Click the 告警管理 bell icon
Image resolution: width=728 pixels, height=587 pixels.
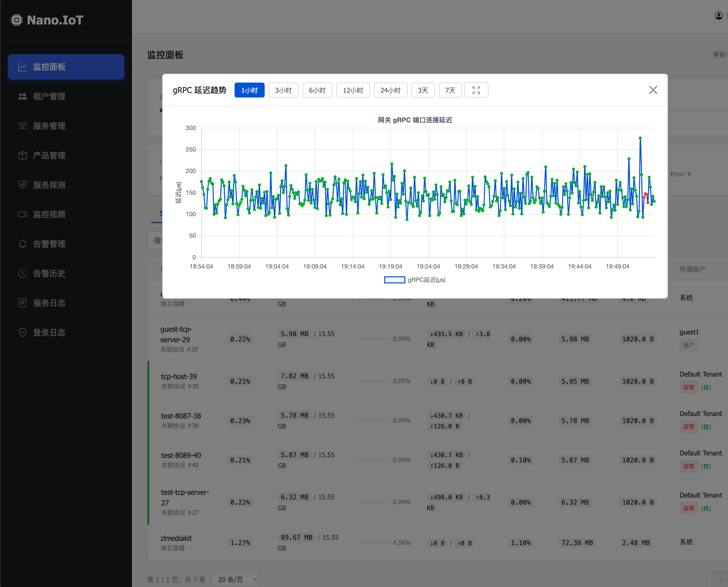click(x=22, y=244)
